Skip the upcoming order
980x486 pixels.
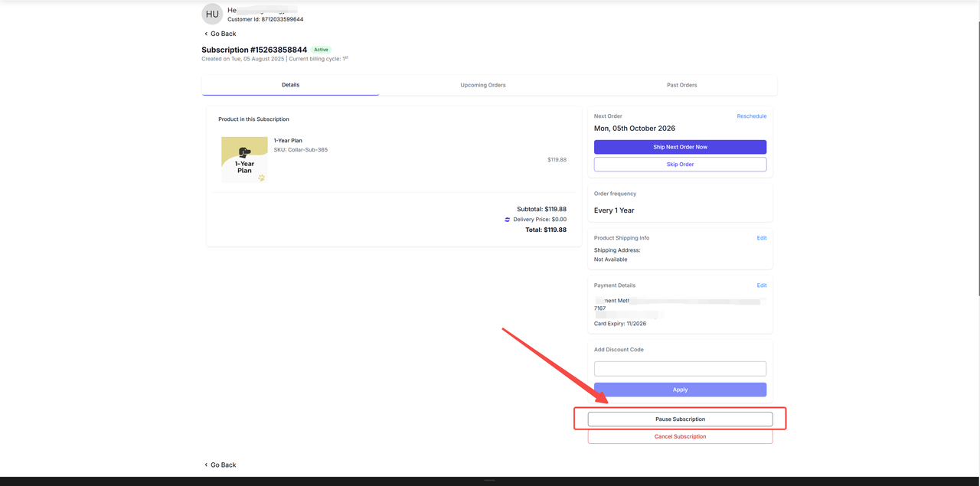(680, 165)
